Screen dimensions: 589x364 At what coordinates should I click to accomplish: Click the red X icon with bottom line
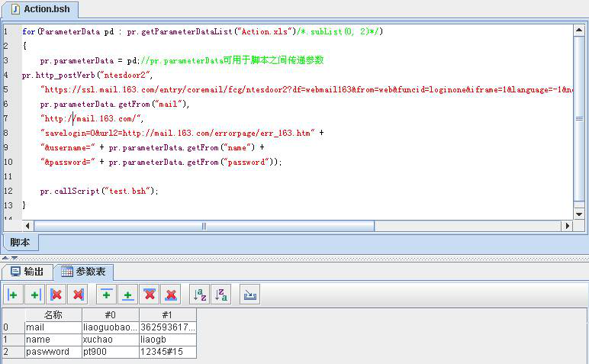(172, 295)
